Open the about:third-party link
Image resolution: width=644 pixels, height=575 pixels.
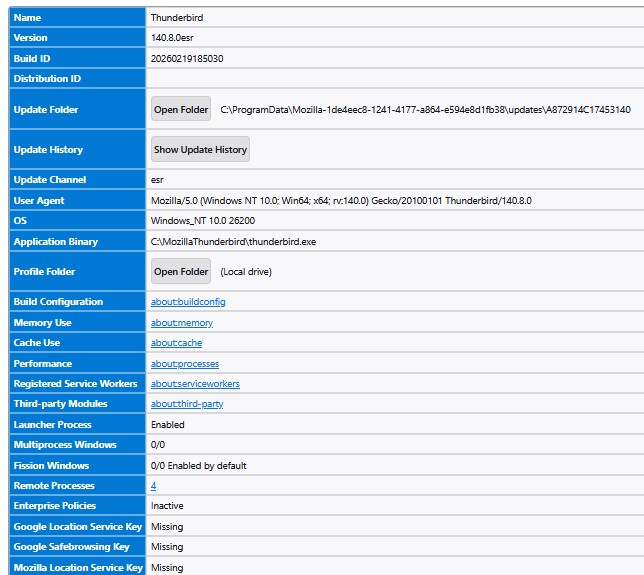187,404
